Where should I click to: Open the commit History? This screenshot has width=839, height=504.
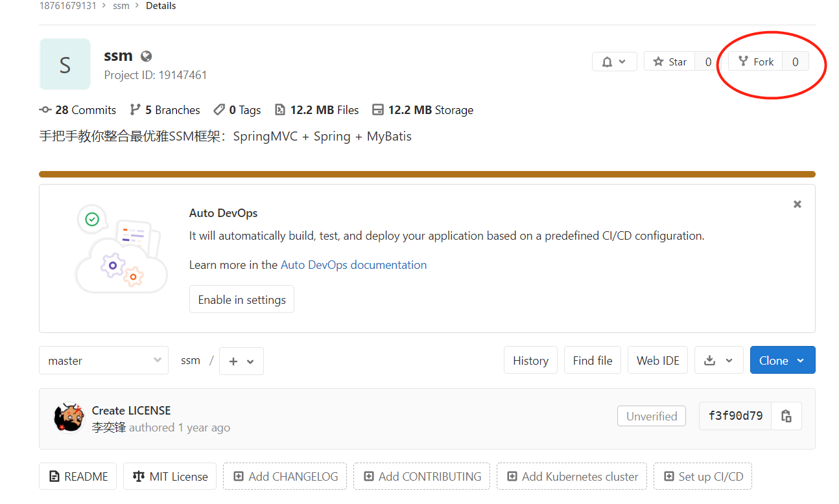pos(530,360)
